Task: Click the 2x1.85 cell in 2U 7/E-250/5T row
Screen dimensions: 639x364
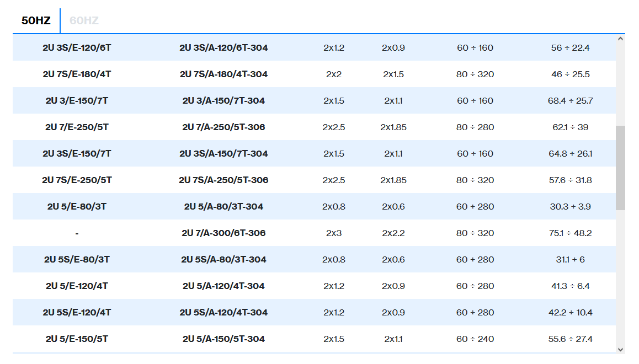Action: point(393,127)
